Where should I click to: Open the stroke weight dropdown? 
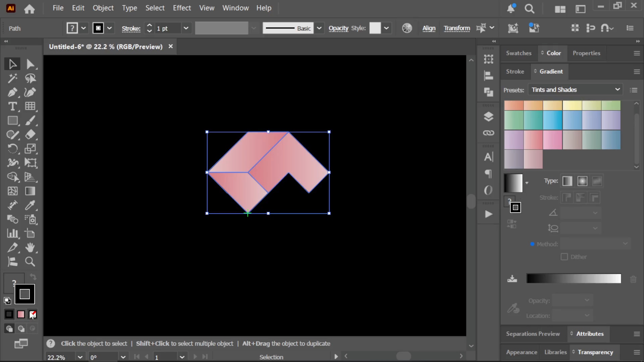(186, 28)
